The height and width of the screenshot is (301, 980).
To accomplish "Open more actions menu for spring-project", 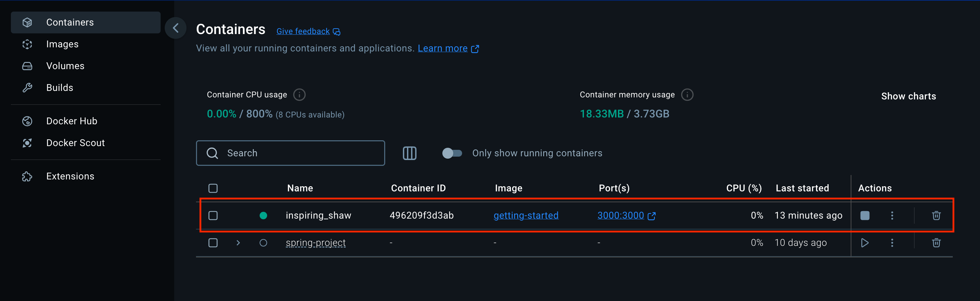I will click(892, 243).
